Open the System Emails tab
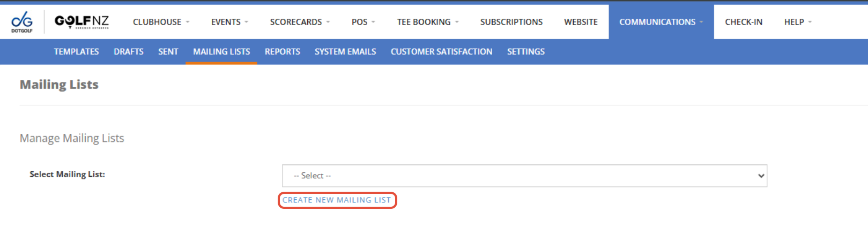This screenshot has width=868, height=241. pos(345,51)
